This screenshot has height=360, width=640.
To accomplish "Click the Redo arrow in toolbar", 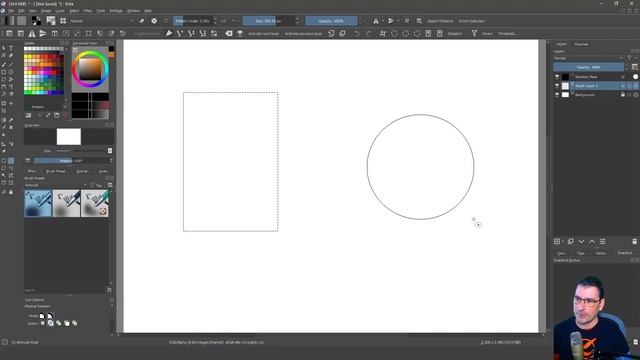I will tap(369, 33).
